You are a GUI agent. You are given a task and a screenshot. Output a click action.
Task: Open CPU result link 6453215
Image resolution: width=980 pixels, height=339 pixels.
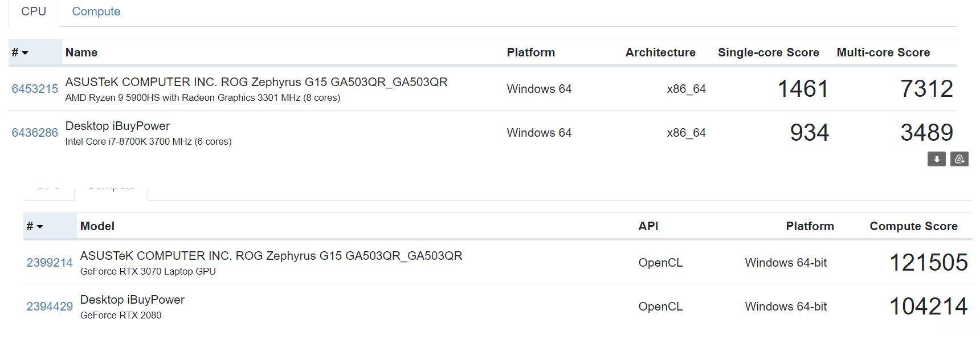pos(35,89)
